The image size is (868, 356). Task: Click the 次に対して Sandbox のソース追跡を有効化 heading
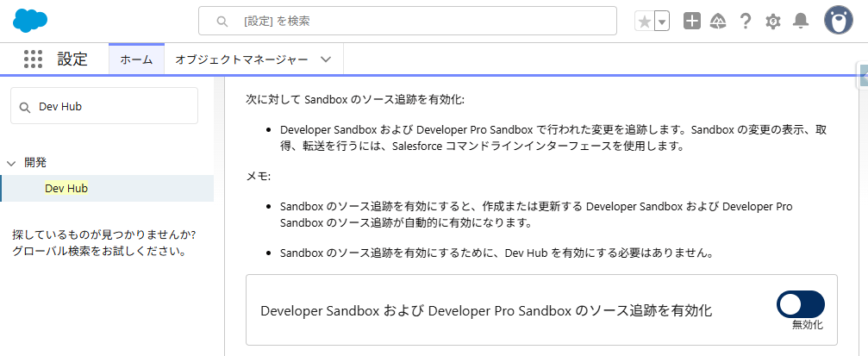click(355, 100)
